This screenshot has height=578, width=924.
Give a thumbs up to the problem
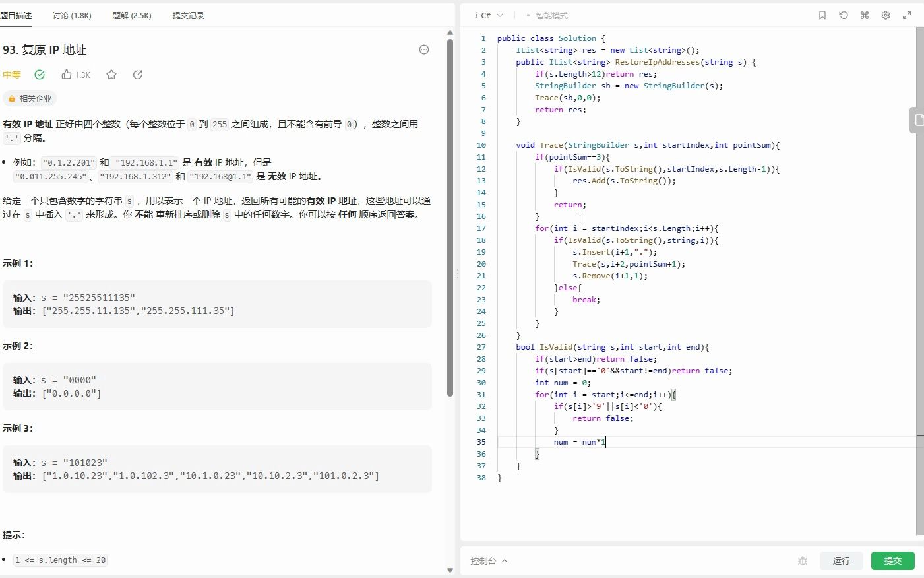(68, 75)
